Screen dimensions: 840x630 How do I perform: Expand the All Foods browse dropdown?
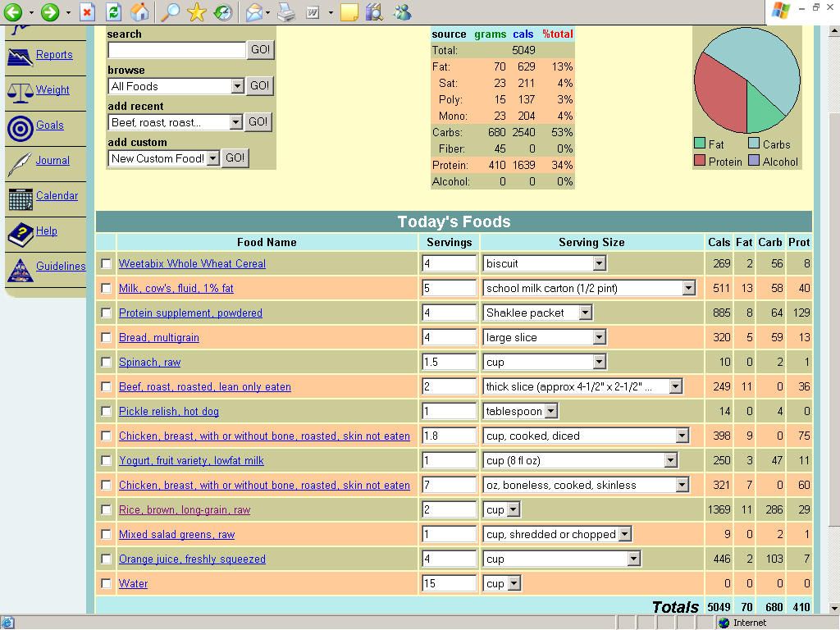tap(237, 86)
